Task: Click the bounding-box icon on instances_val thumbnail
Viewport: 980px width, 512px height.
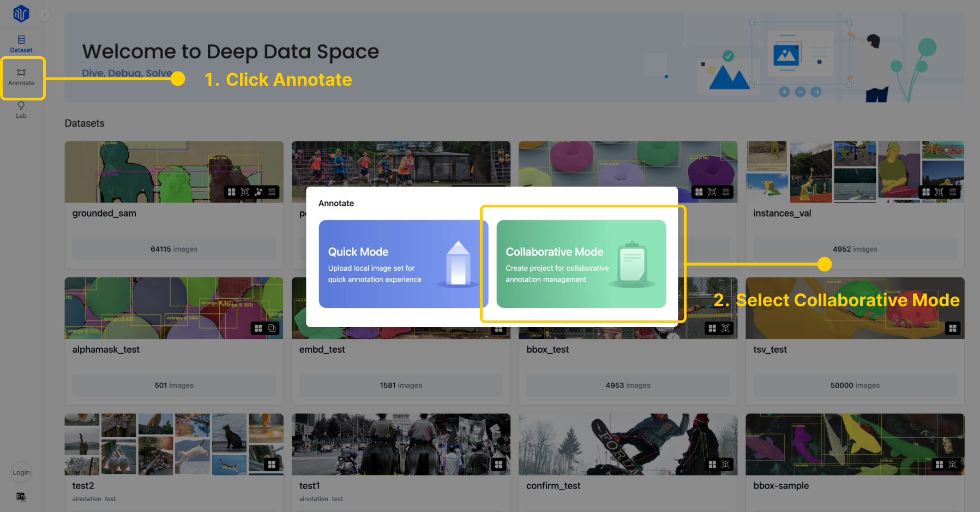Action: pyautogui.click(x=939, y=192)
